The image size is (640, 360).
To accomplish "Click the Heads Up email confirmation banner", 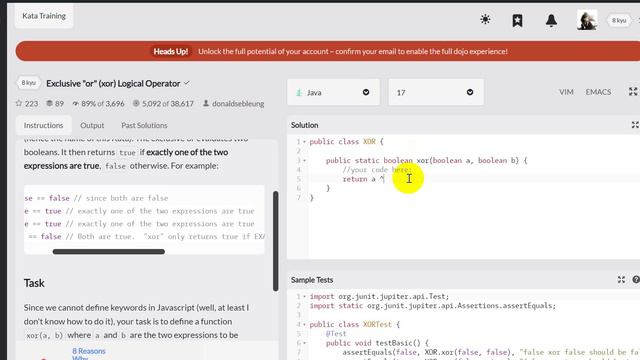I will pos(328,51).
